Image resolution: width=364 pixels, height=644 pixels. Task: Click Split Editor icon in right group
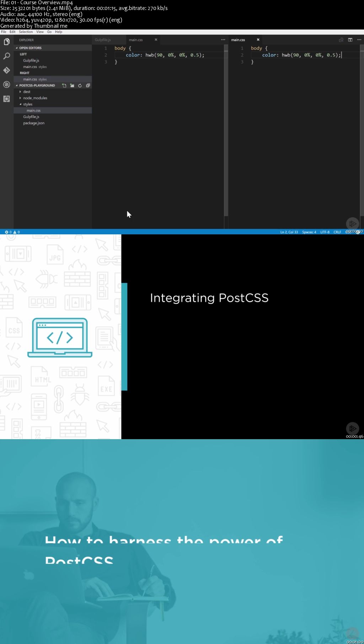[350, 40]
